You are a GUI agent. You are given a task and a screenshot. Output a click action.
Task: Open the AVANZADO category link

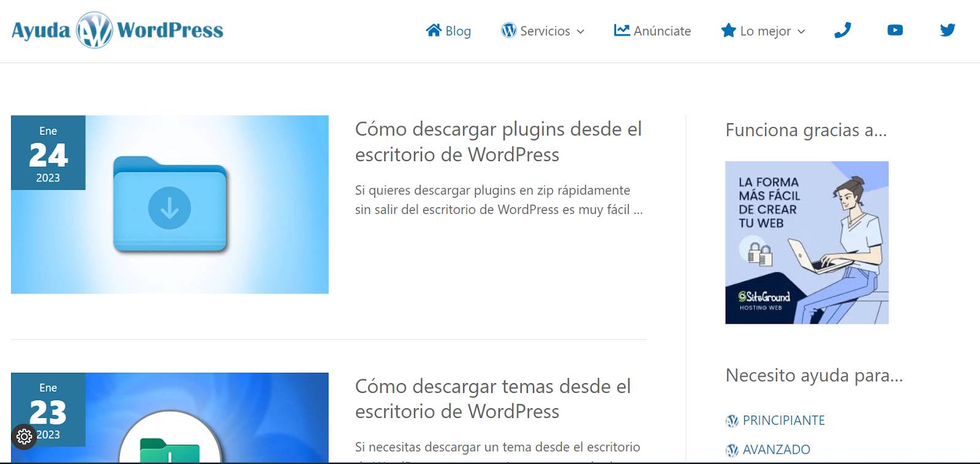click(776, 450)
